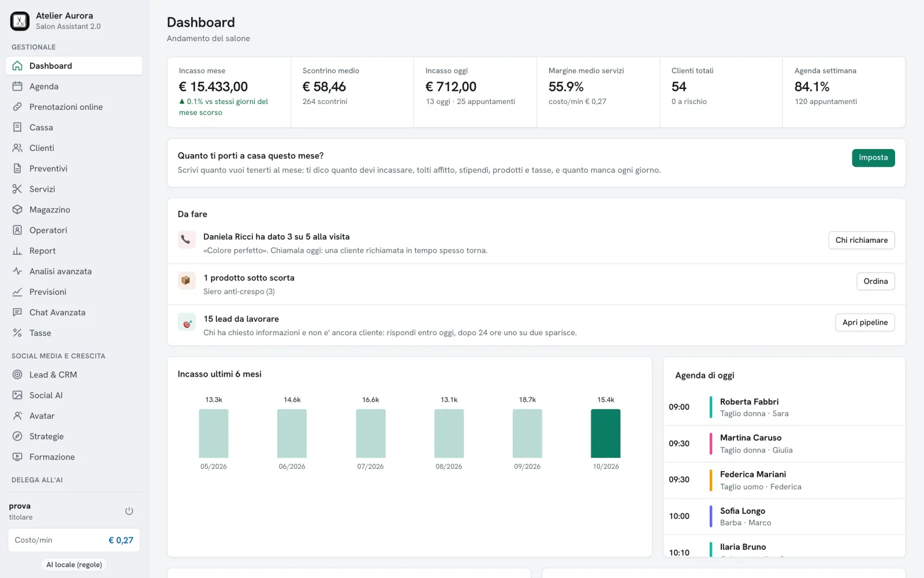Image resolution: width=924 pixels, height=578 pixels.
Task: Click the Incasso mese € 15.433,00 card
Action: 229,92
